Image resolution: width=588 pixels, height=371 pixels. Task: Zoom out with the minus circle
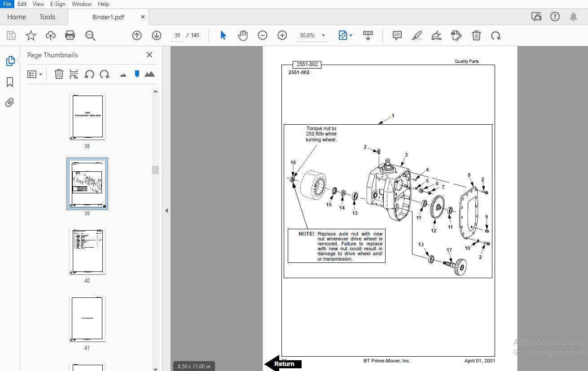click(x=263, y=35)
